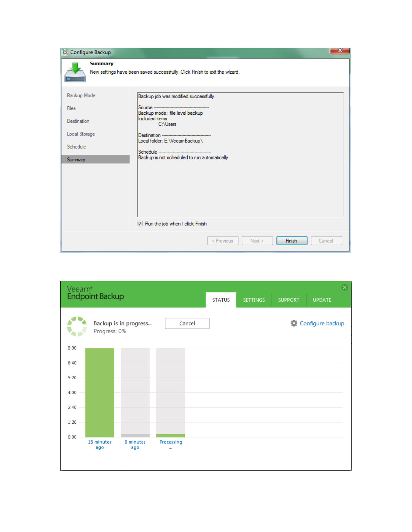Select the Schedule wizard step

pos(76,147)
